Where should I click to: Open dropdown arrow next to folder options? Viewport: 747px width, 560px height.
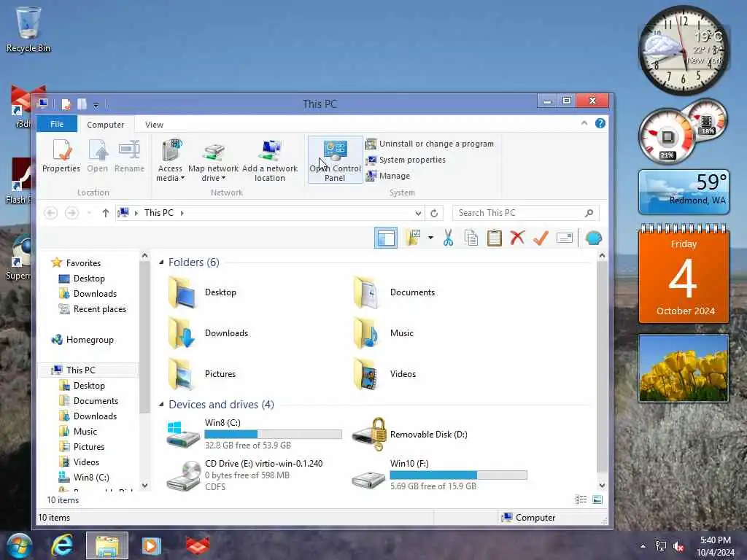(430, 238)
